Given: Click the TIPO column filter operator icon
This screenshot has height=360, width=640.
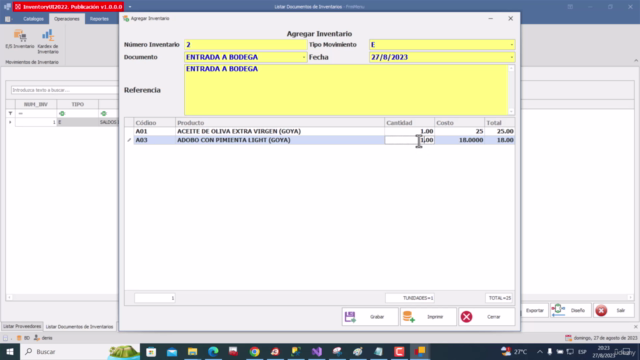Looking at the screenshot, I should pos(62,113).
